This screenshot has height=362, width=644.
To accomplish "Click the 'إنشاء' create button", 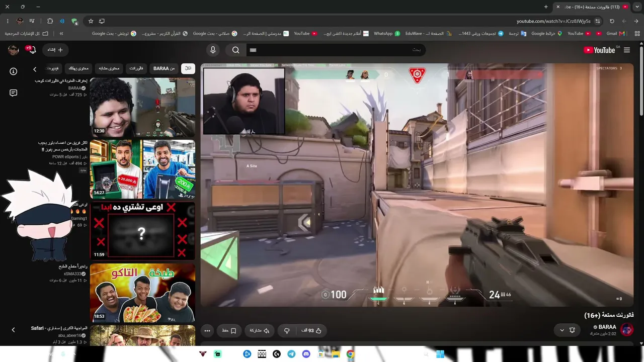I will (x=55, y=50).
